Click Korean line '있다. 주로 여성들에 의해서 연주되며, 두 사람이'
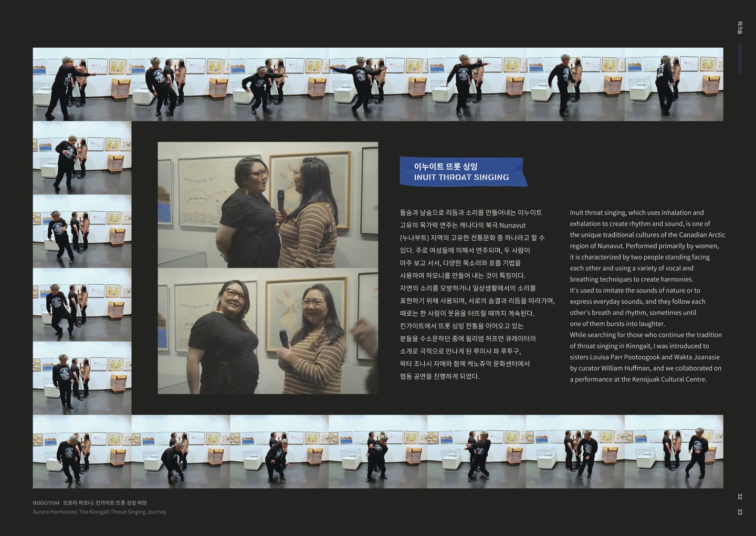This screenshot has width=756, height=536. coord(465,251)
